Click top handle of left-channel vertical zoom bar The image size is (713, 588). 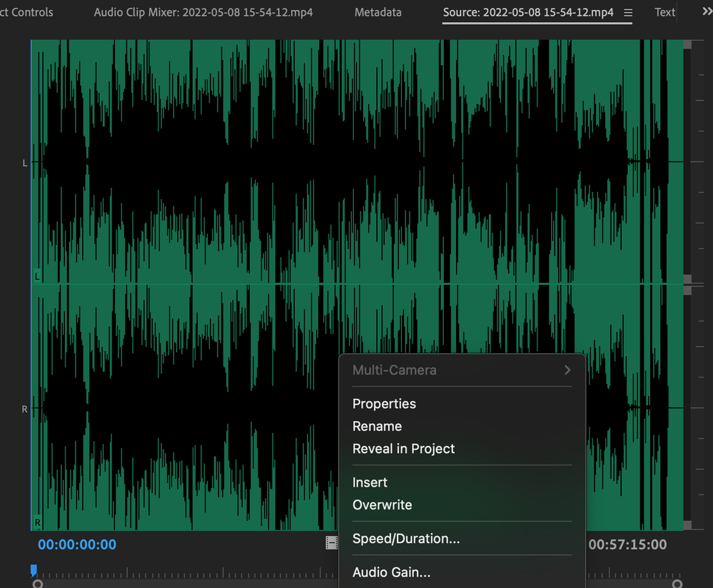[x=687, y=44]
